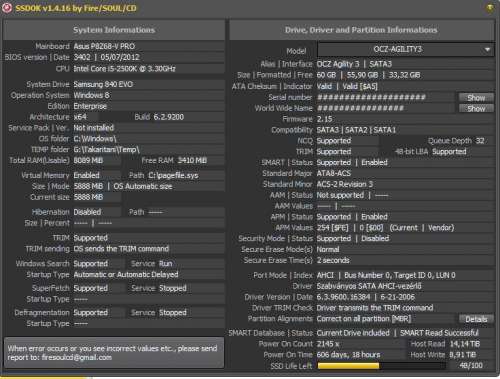Click Drive, Driver and Partition Informations header

tap(361, 30)
